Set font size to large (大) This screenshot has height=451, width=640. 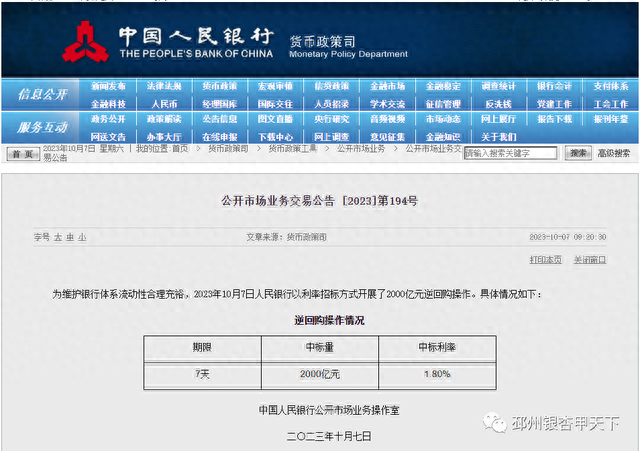[x=58, y=237]
